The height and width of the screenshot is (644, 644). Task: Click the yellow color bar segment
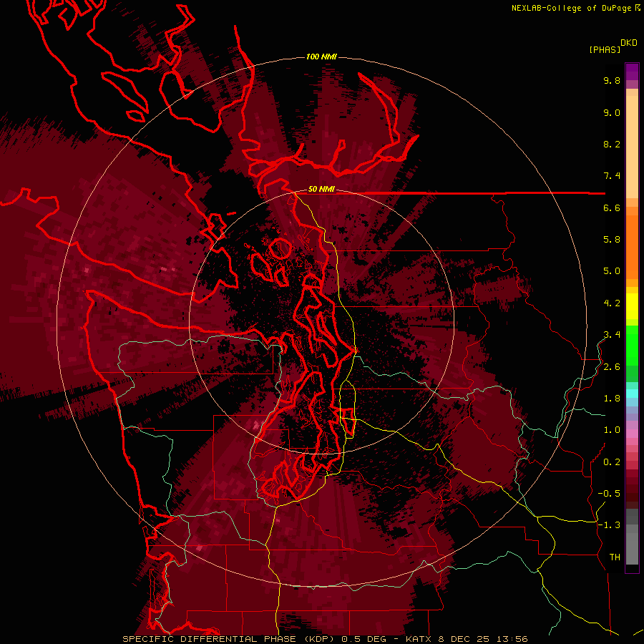[x=632, y=306]
